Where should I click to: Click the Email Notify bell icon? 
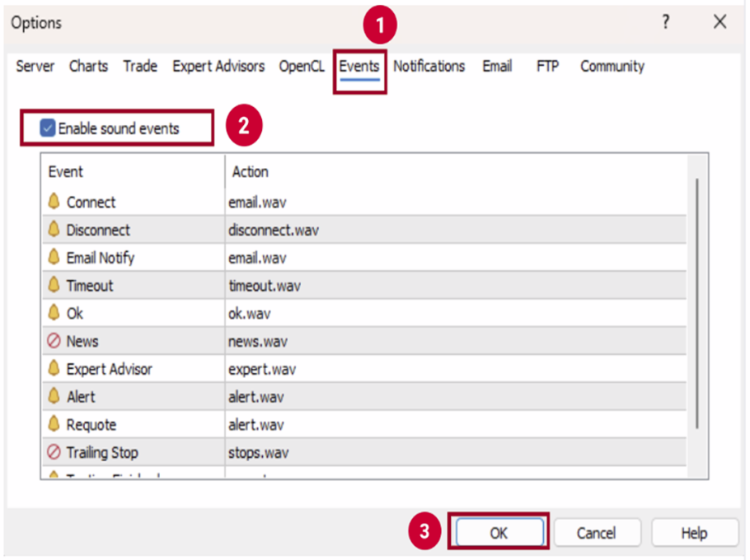pos(54,258)
